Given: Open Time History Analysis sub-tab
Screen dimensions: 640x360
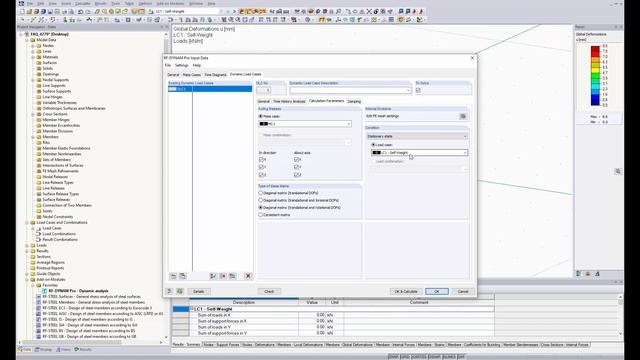Looking at the screenshot, I should 289,101.
